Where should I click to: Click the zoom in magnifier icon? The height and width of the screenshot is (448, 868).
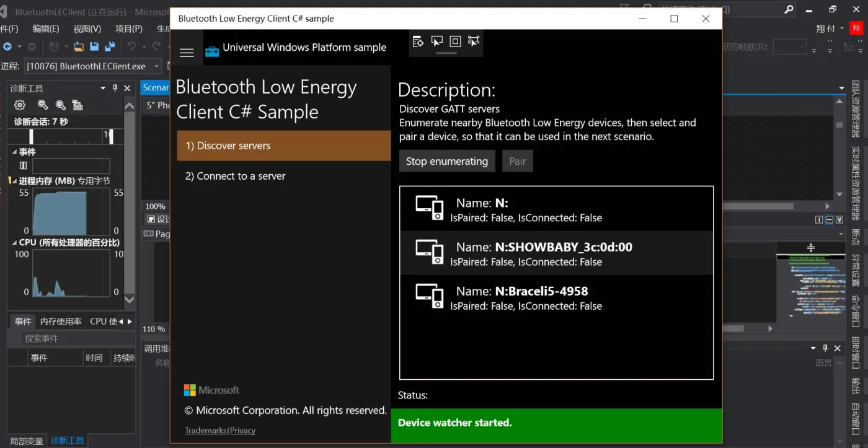43,105
